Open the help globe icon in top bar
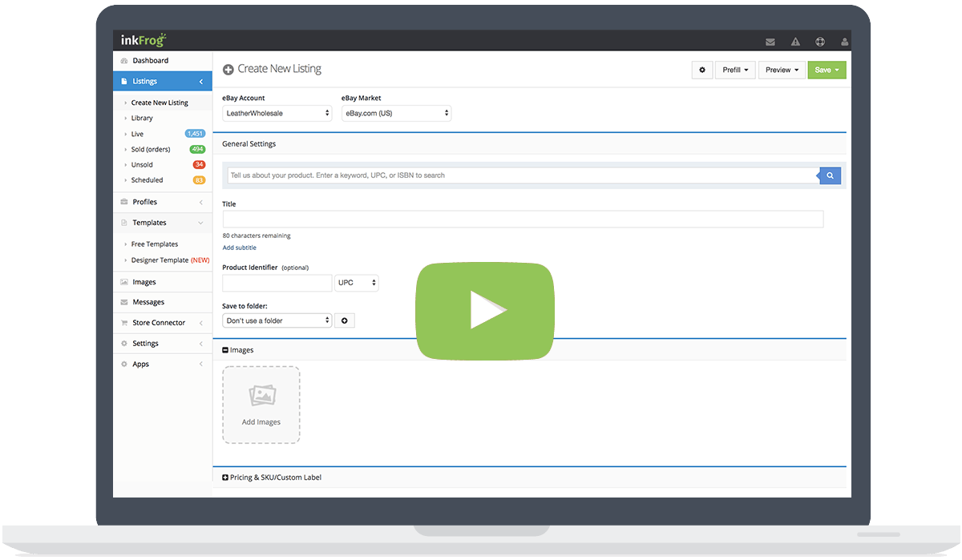Screen dimensions: 962x560 819,40
